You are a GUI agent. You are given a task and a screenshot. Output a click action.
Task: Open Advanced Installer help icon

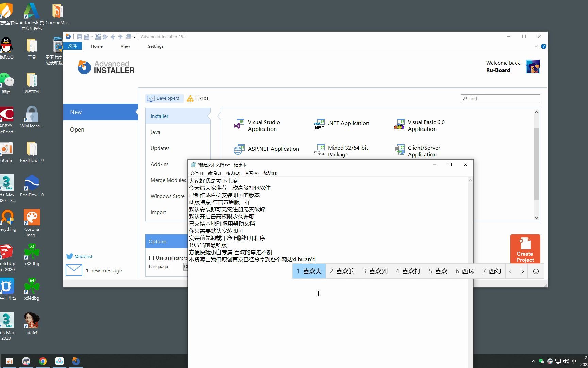pos(544,46)
